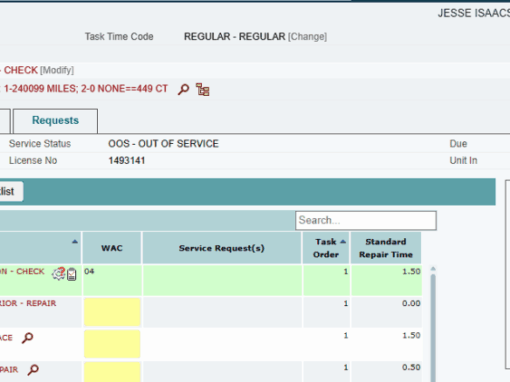Click the scrollbar up arrow of the task table
The width and height of the screenshot is (510, 382).
click(x=433, y=269)
